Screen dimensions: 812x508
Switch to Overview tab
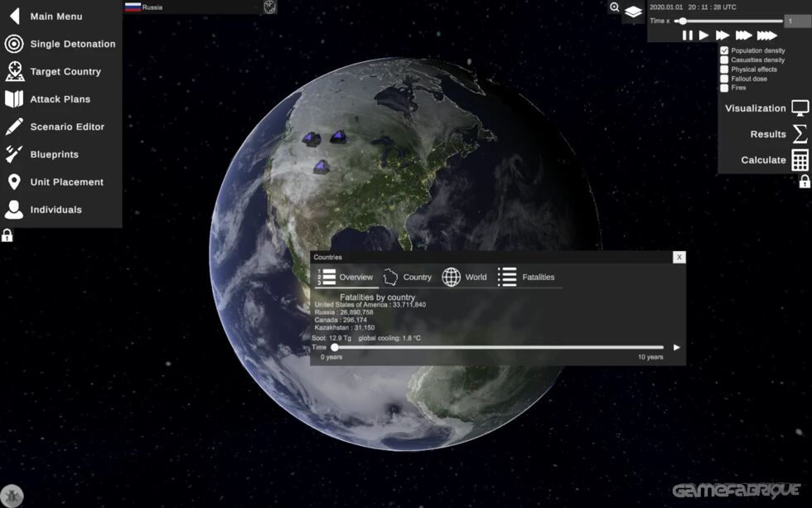[346, 277]
